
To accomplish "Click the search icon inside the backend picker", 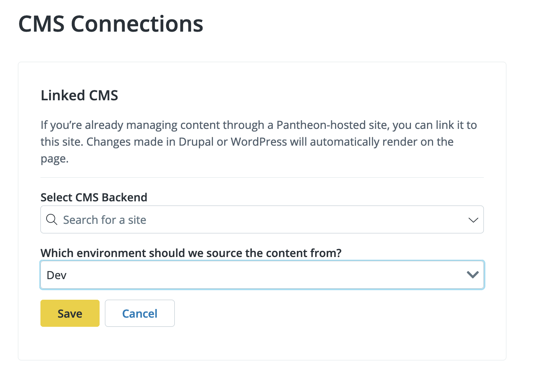I will (52, 220).
